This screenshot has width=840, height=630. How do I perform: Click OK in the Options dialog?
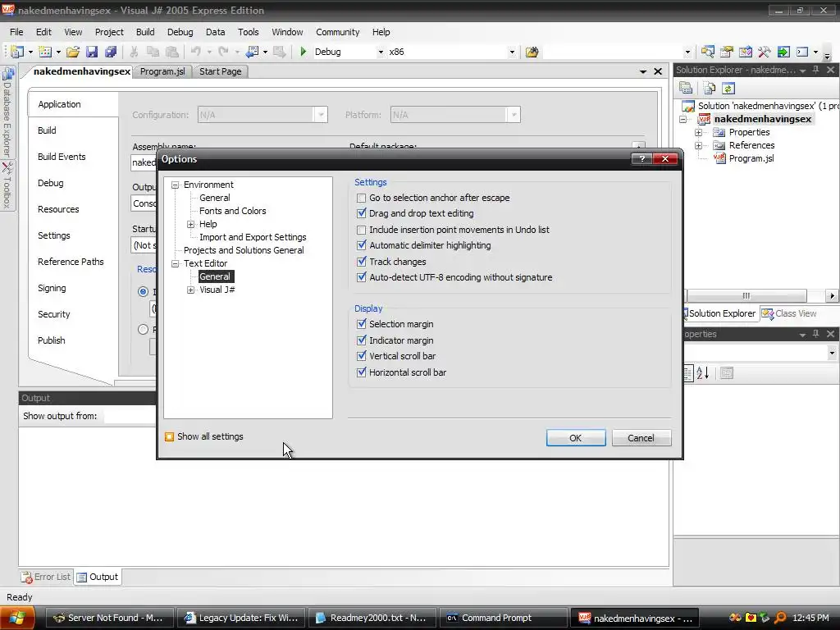pos(576,438)
